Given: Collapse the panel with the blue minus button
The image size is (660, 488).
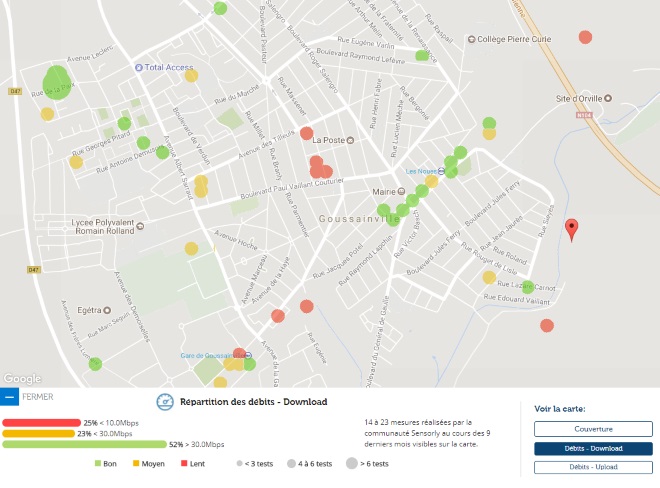Looking at the screenshot, I should click(9, 396).
